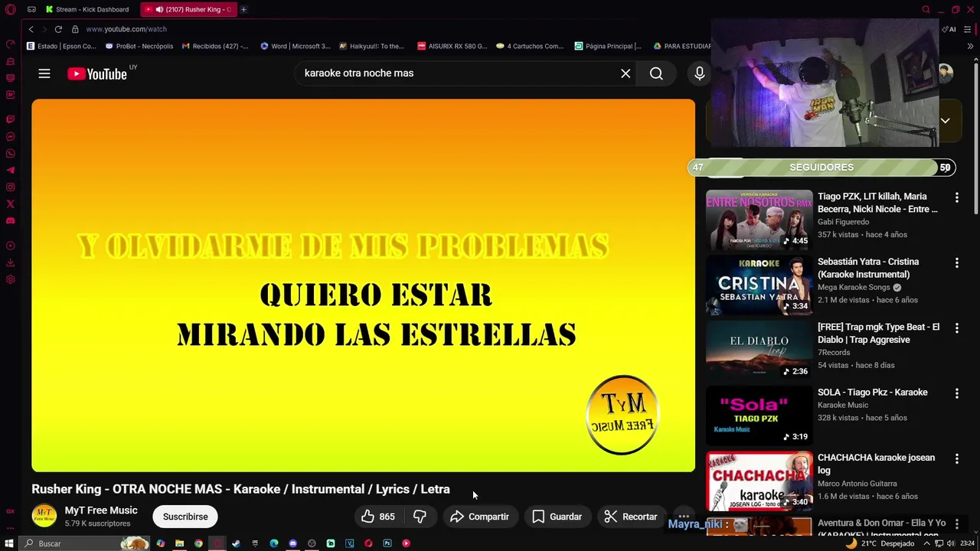Open Sebastián Yatra Cristina video title
Image resolution: width=980 pixels, height=551 pixels.
(868, 268)
